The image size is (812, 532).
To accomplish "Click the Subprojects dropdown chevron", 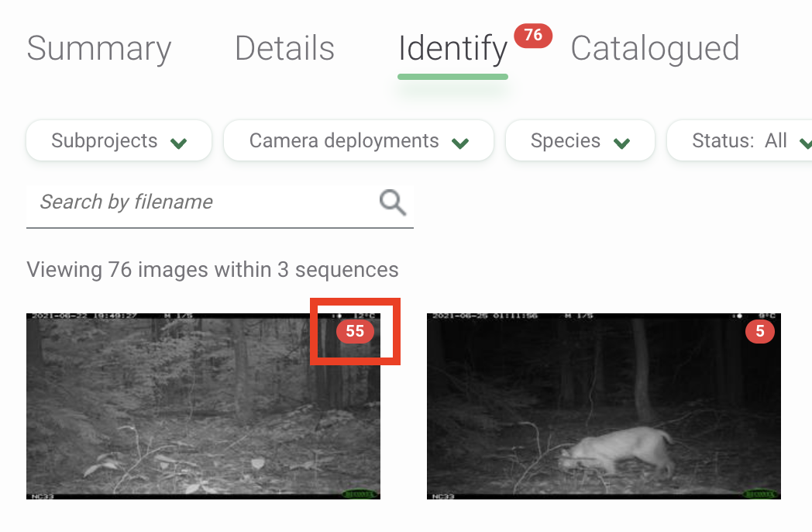I will pos(181,141).
